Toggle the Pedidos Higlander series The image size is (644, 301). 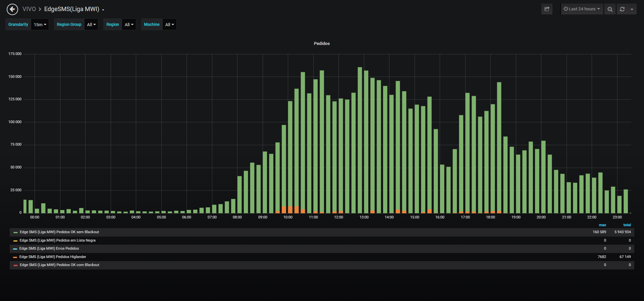point(53,257)
